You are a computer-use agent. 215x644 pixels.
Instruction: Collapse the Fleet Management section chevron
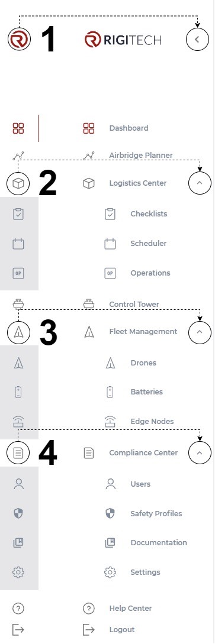(x=200, y=332)
